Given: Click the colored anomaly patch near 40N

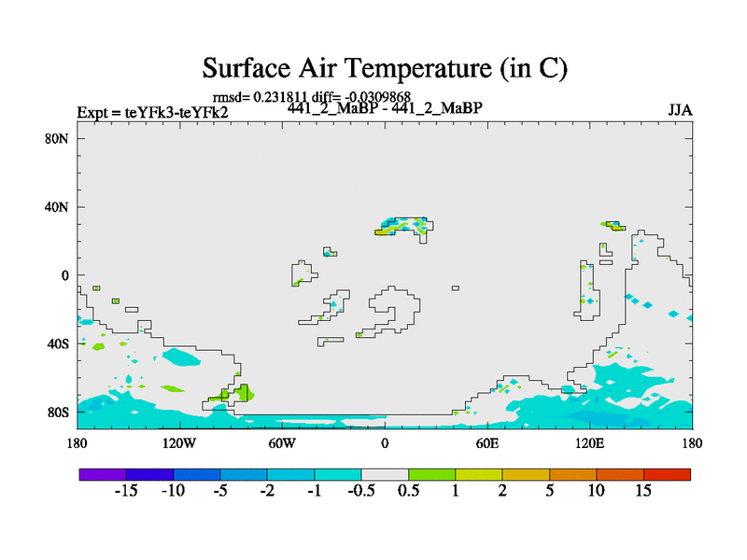Looking at the screenshot, I should point(408,225).
